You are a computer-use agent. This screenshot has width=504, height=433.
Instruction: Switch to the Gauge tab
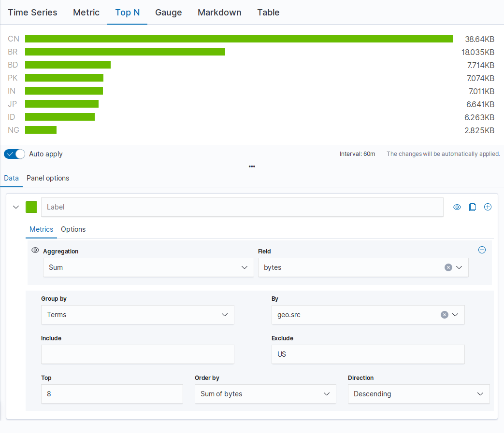click(x=168, y=13)
